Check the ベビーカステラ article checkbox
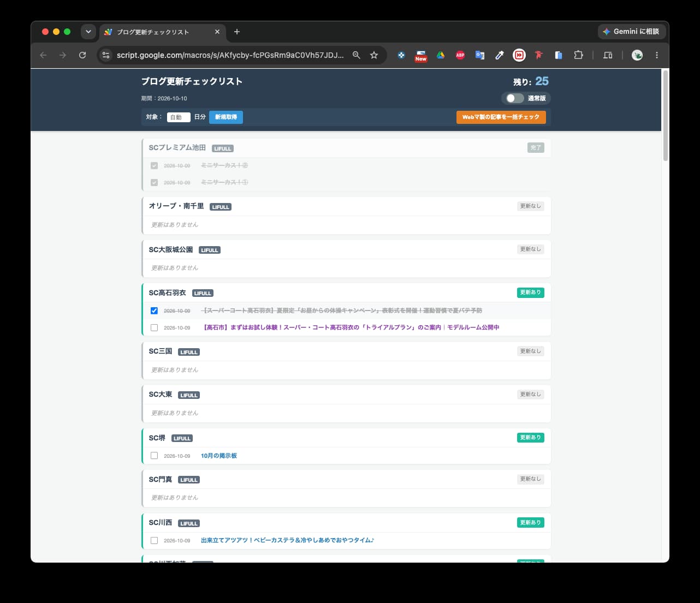Image resolution: width=700 pixels, height=603 pixels. click(x=154, y=540)
